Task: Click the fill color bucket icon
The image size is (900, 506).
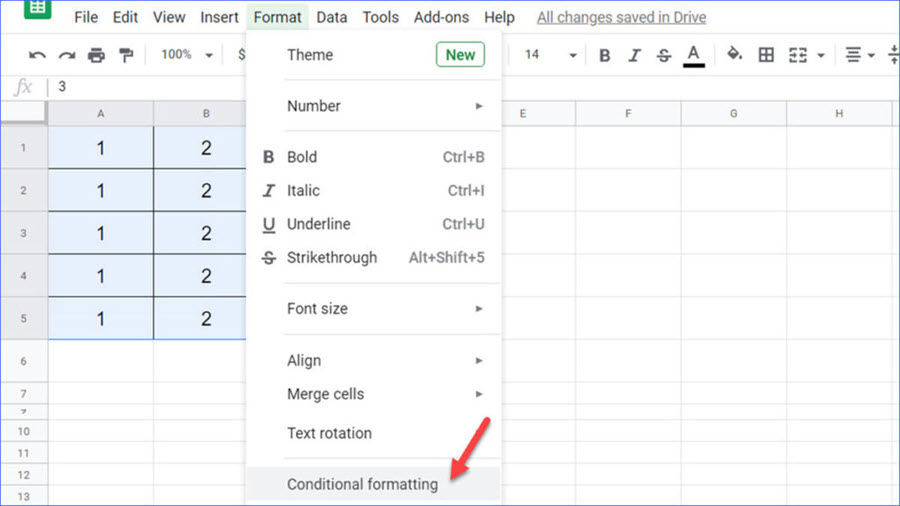Action: [735, 55]
